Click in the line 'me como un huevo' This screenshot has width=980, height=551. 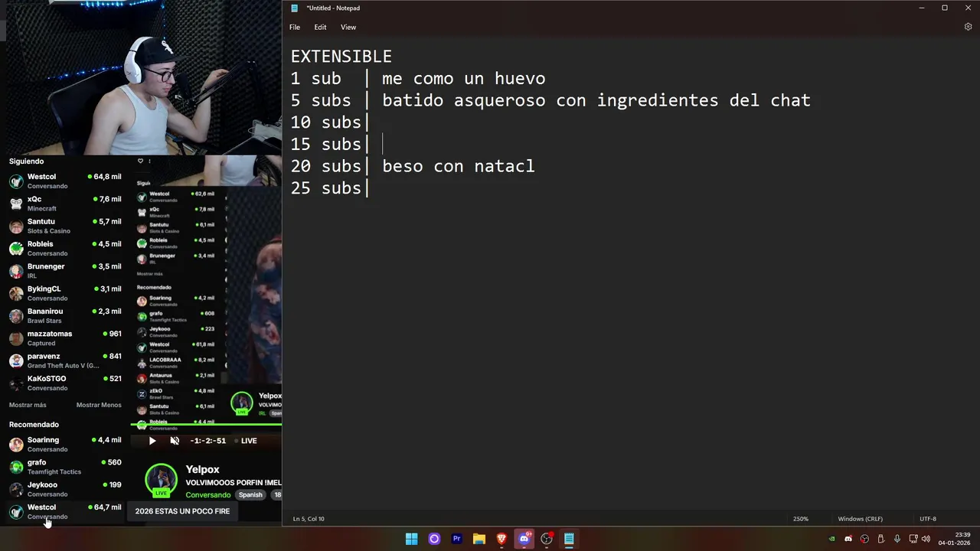pos(463,78)
